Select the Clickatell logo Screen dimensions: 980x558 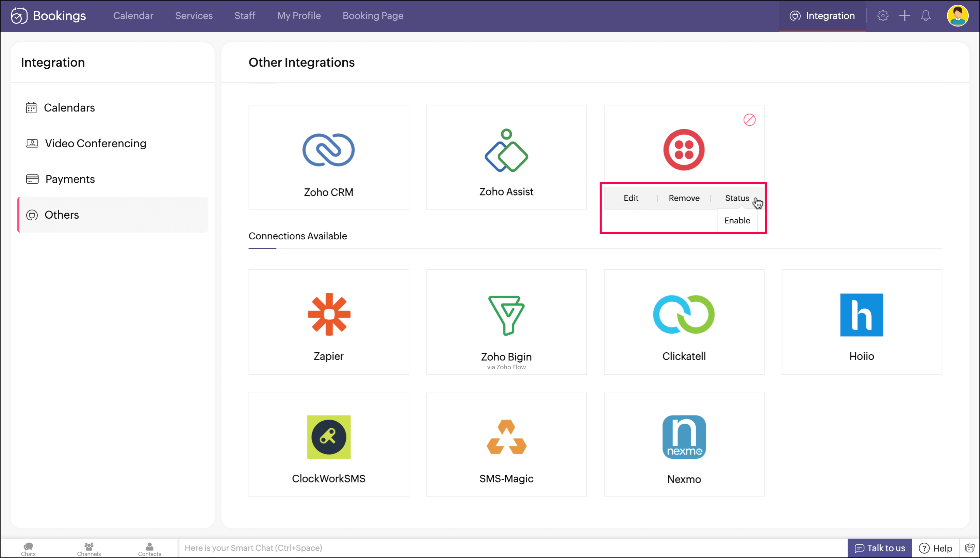(684, 314)
